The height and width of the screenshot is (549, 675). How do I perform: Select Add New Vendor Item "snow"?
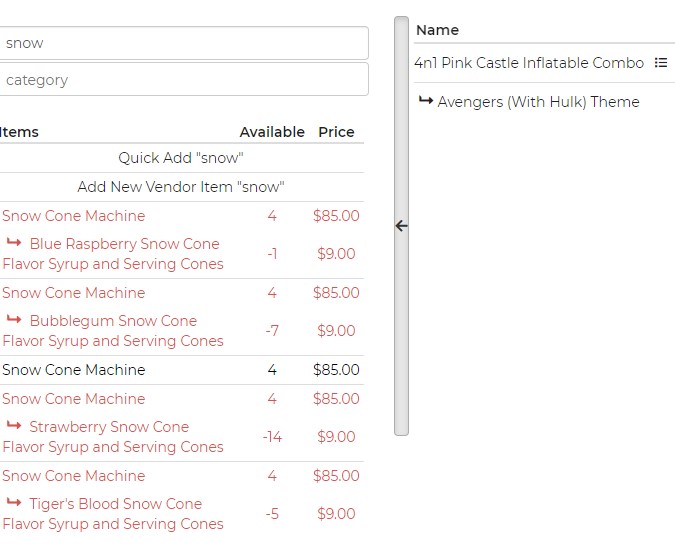[181, 187]
